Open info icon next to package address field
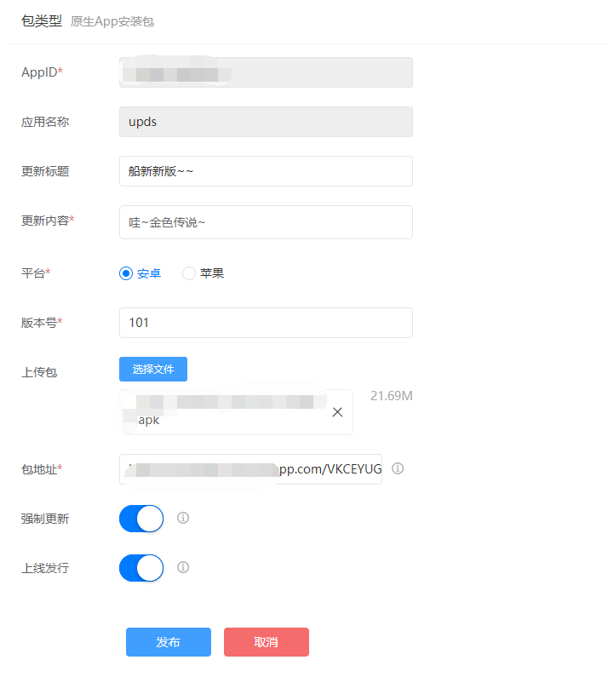Viewport: 608px width, 700px height. 398,468
